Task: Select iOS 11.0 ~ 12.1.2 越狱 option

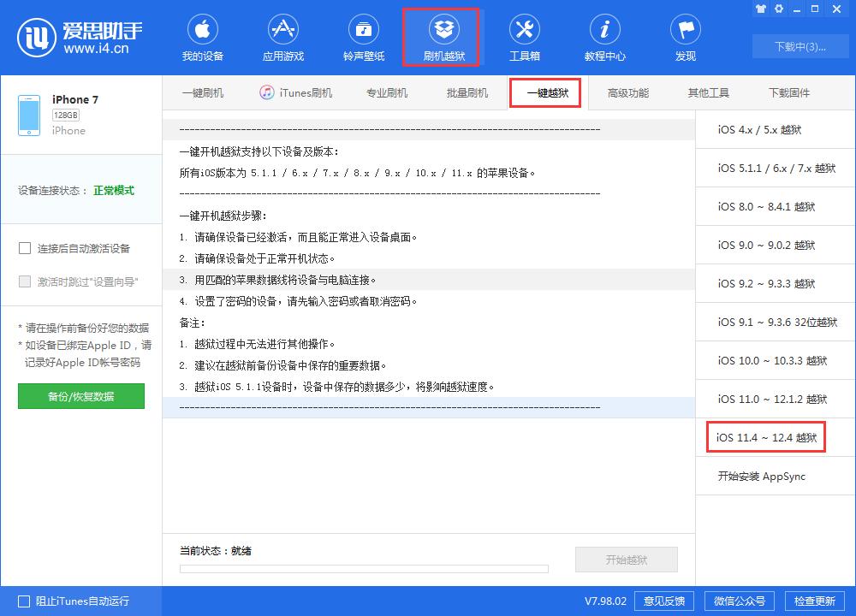Action: click(774, 399)
